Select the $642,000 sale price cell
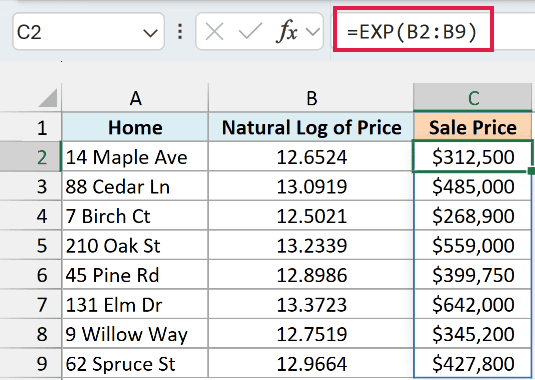The height and width of the screenshot is (380, 535). (473, 304)
